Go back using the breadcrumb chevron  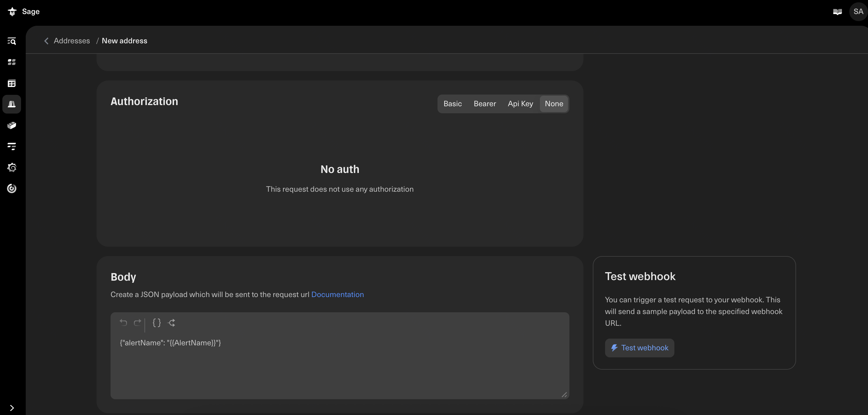coord(46,41)
